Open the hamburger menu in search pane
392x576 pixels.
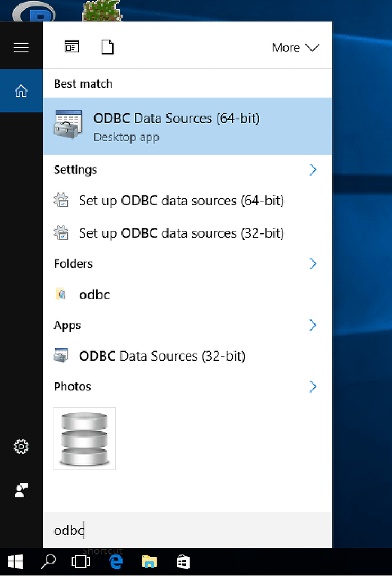coord(21,47)
